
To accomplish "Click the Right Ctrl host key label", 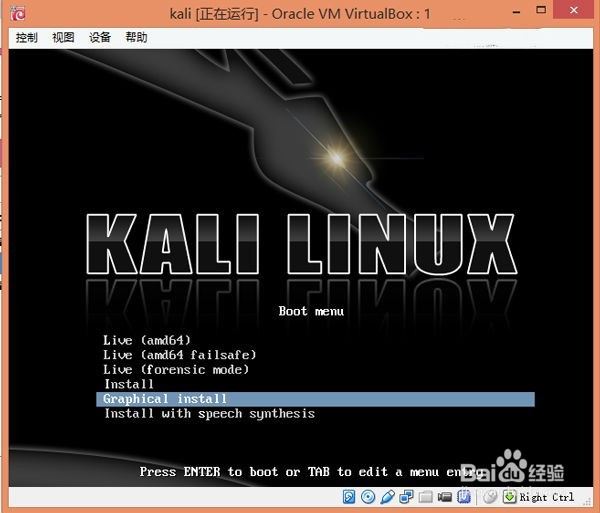I will (x=546, y=497).
